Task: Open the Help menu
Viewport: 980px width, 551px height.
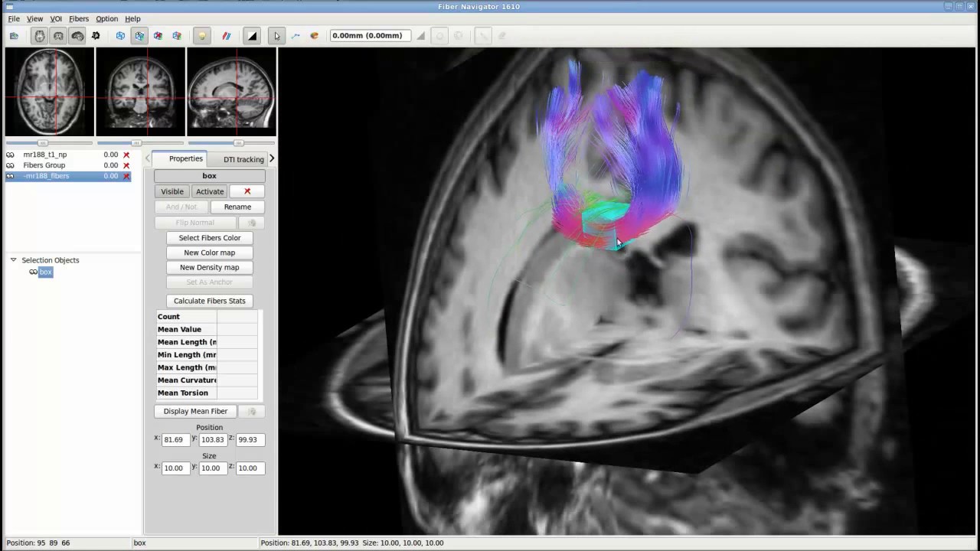Action: [x=132, y=18]
